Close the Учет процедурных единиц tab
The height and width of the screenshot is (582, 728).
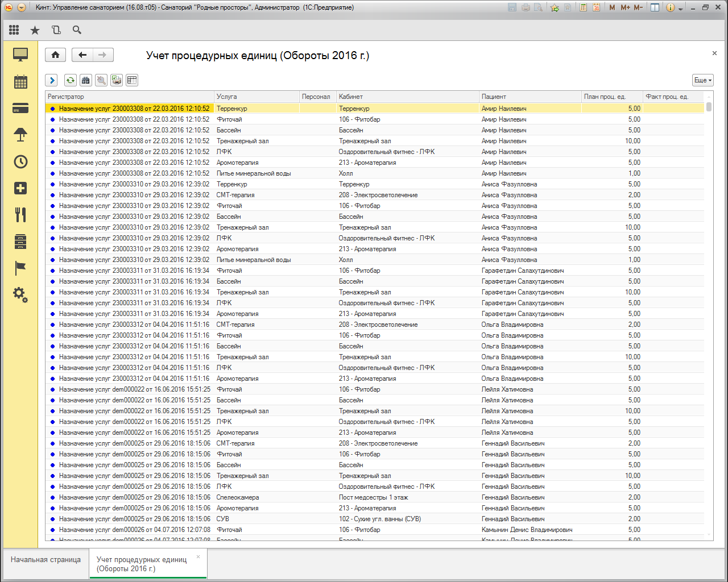pos(198,557)
